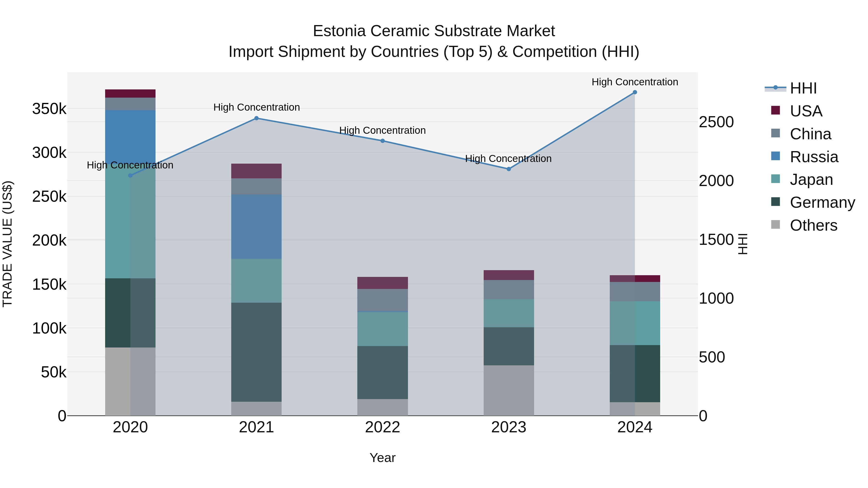
Task: Click the 'High Concentration' annotation above 2021
Action: click(257, 107)
